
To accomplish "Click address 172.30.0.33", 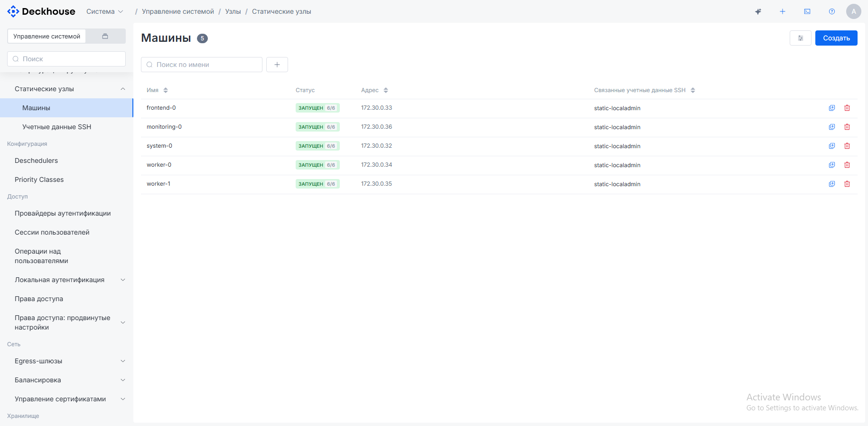I will 376,108.
